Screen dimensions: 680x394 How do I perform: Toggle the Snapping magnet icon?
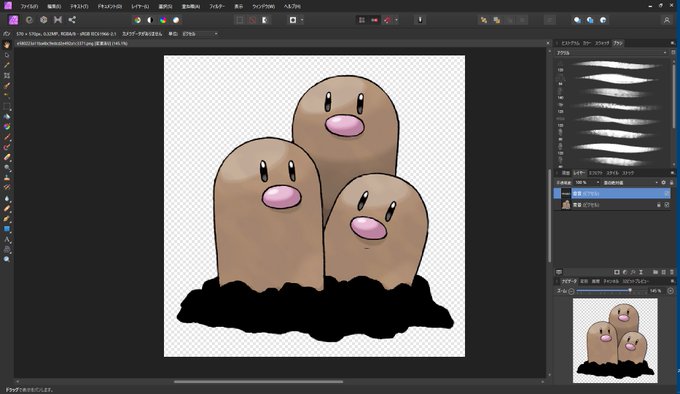387,20
